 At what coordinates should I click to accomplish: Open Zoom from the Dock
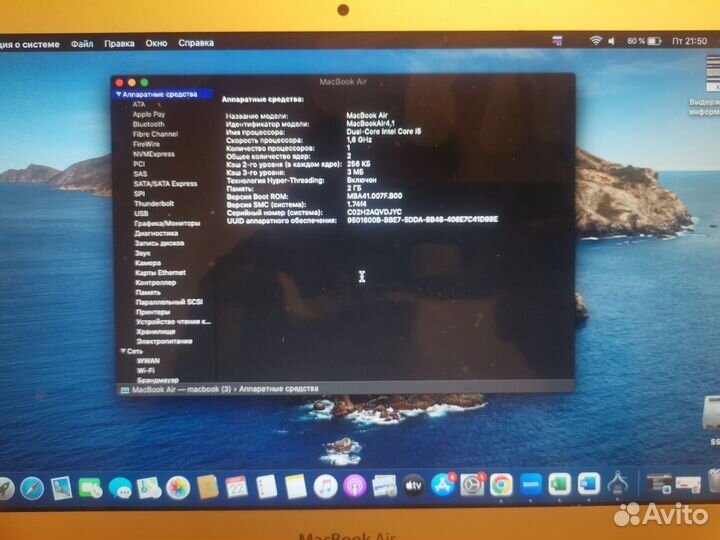pos(531,484)
